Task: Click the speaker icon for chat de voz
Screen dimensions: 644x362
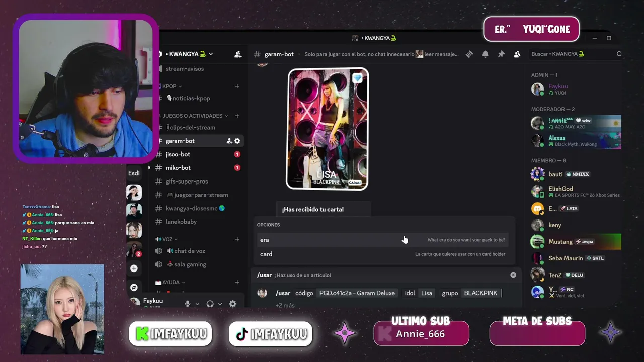Action: tap(158, 251)
